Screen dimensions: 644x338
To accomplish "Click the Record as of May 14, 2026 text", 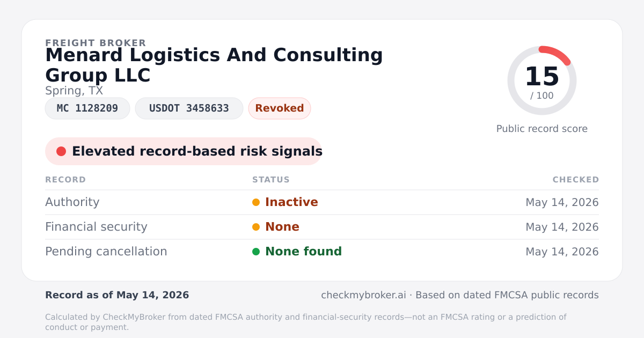I will (x=117, y=295).
